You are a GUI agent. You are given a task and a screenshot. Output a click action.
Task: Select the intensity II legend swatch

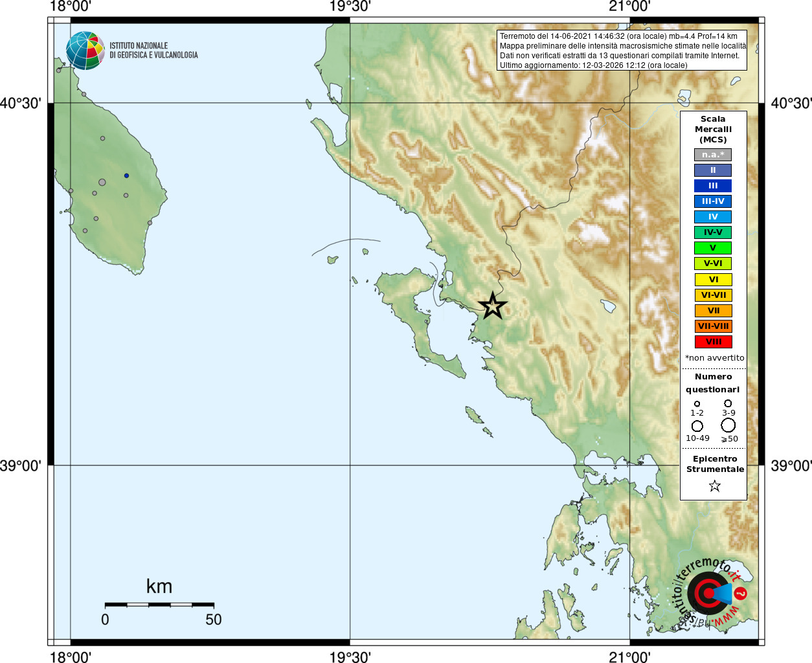pyautogui.click(x=713, y=170)
